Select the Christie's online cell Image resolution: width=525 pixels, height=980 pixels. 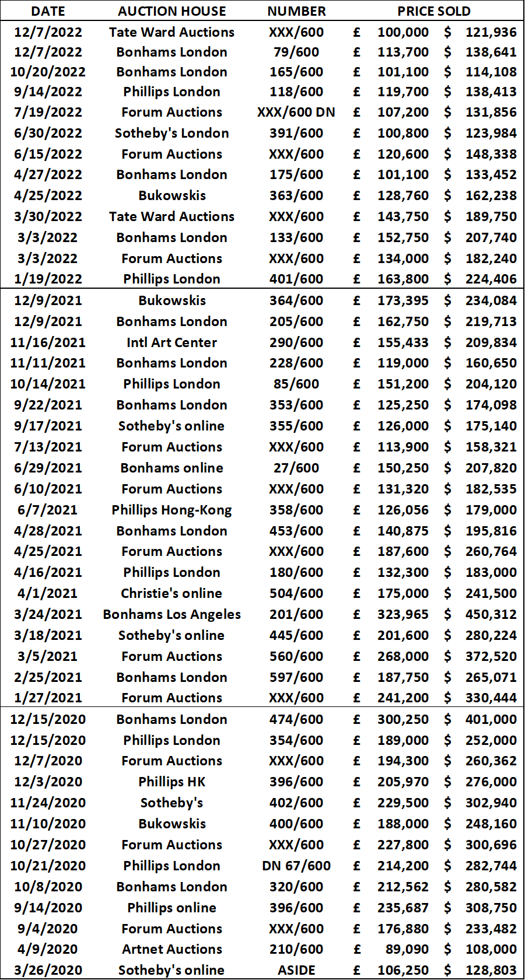(x=172, y=593)
